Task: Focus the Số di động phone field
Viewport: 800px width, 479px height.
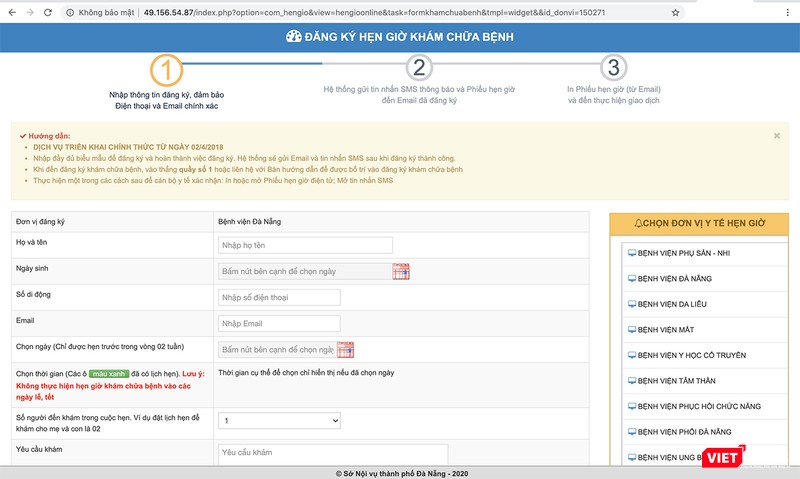Action: coord(279,297)
